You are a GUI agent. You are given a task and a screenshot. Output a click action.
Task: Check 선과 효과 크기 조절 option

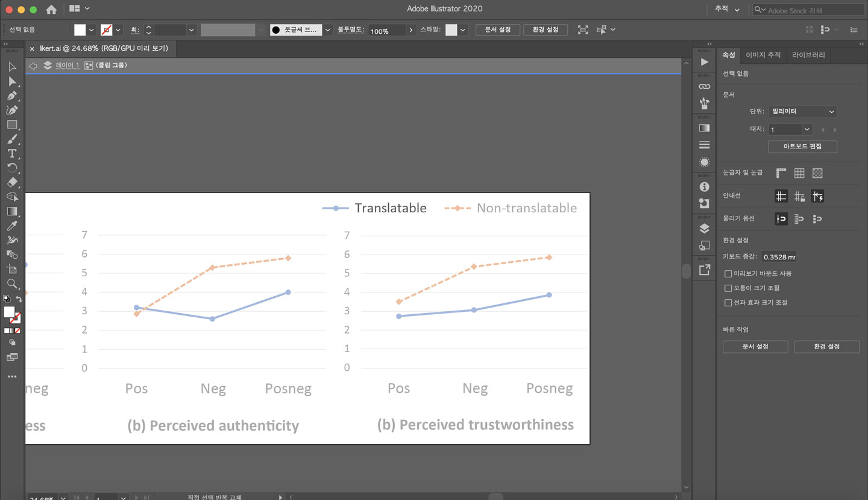(728, 303)
